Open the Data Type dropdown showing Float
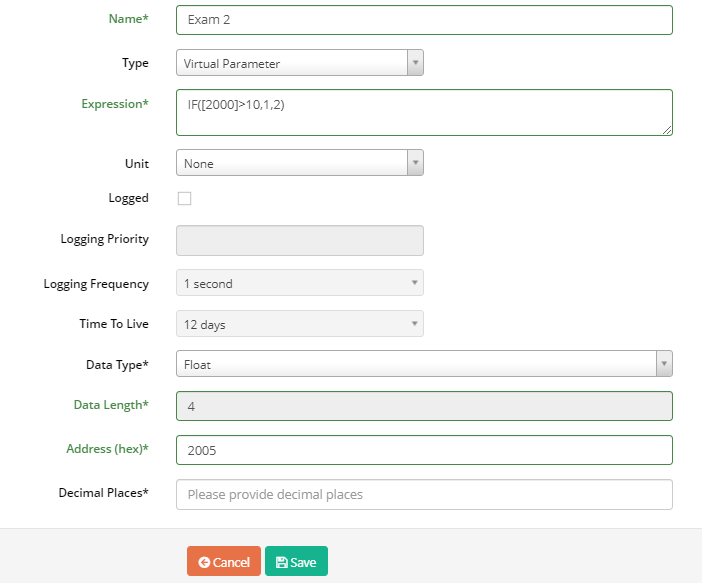This screenshot has height=583, width=702. [424, 364]
